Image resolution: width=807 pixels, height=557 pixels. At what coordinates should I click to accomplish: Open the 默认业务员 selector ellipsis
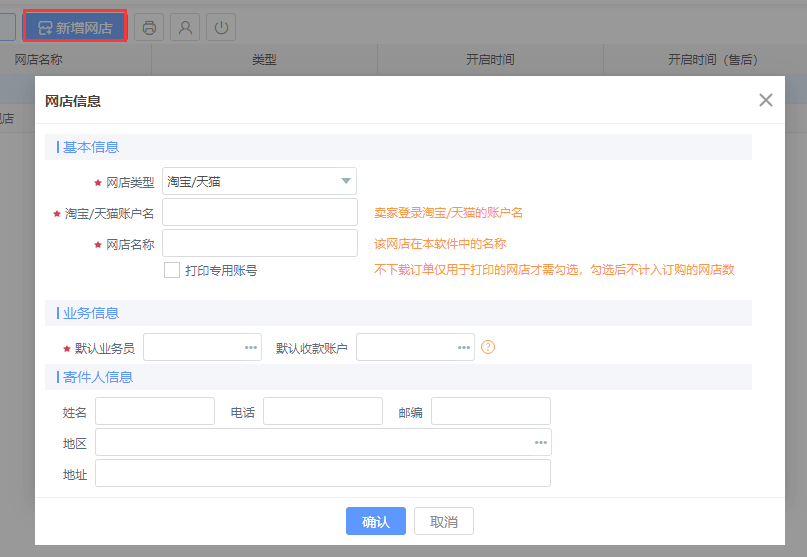point(251,347)
